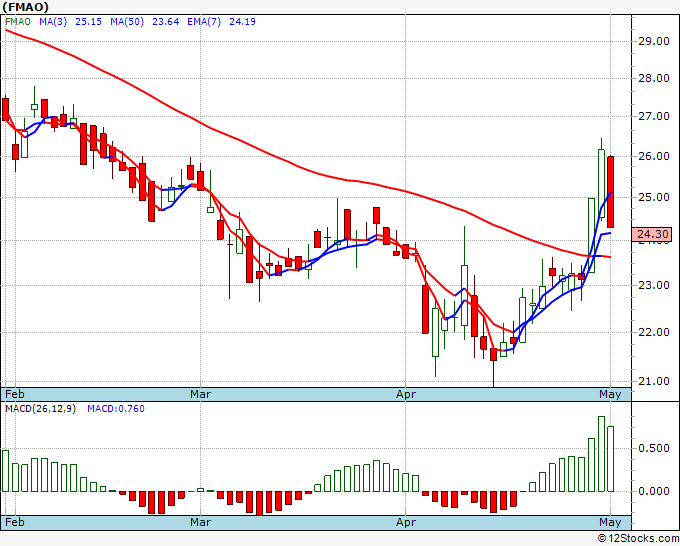
Task: Click the 29.00 price axis label
Action: pos(654,41)
